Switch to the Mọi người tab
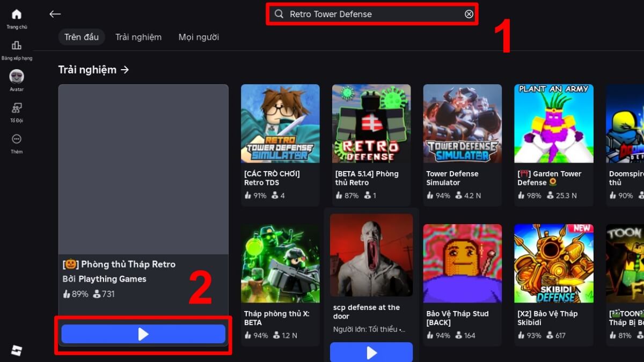This screenshot has height=362, width=644. pyautogui.click(x=199, y=37)
